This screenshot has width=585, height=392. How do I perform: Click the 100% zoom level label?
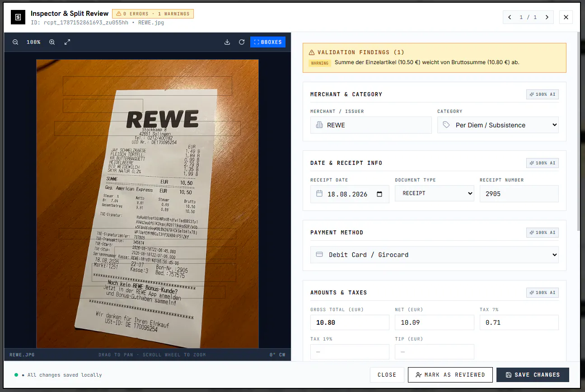[x=33, y=42]
